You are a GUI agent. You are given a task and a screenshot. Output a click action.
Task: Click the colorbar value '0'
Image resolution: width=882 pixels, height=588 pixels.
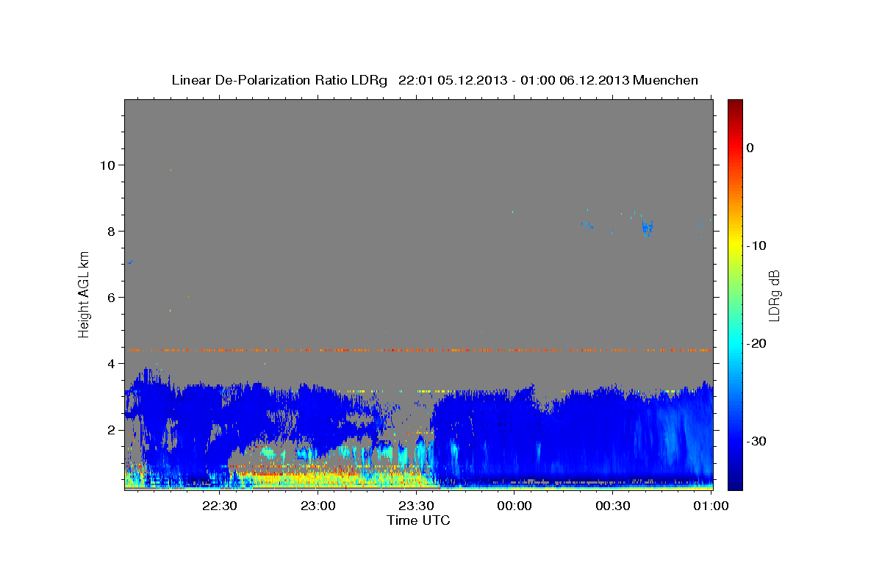750,148
